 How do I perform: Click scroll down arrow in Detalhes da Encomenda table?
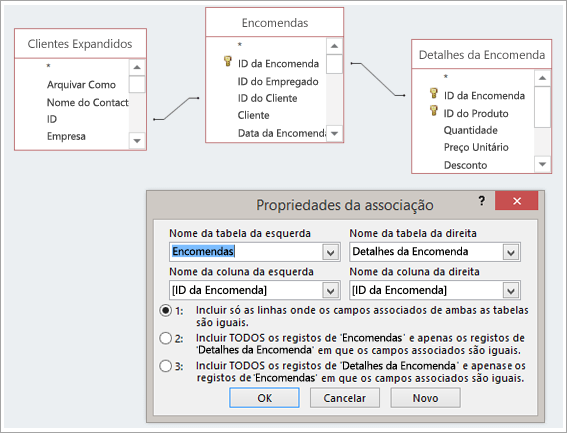click(x=542, y=164)
